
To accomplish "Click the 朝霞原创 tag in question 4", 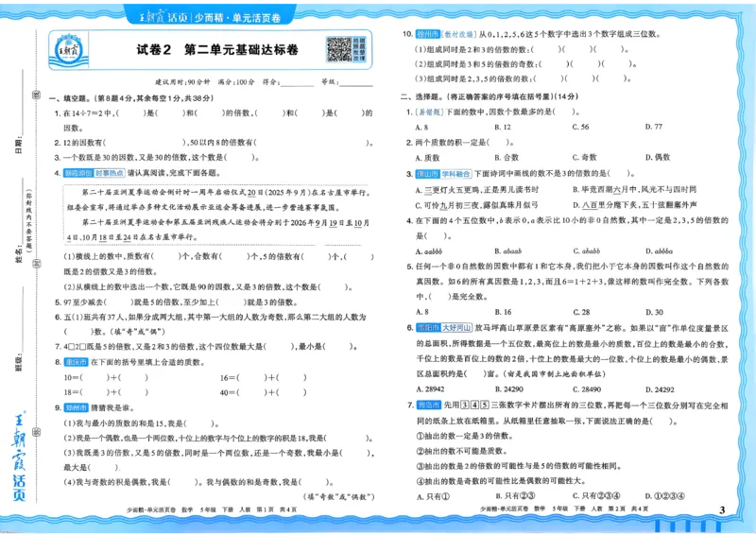I will click(x=77, y=173).
